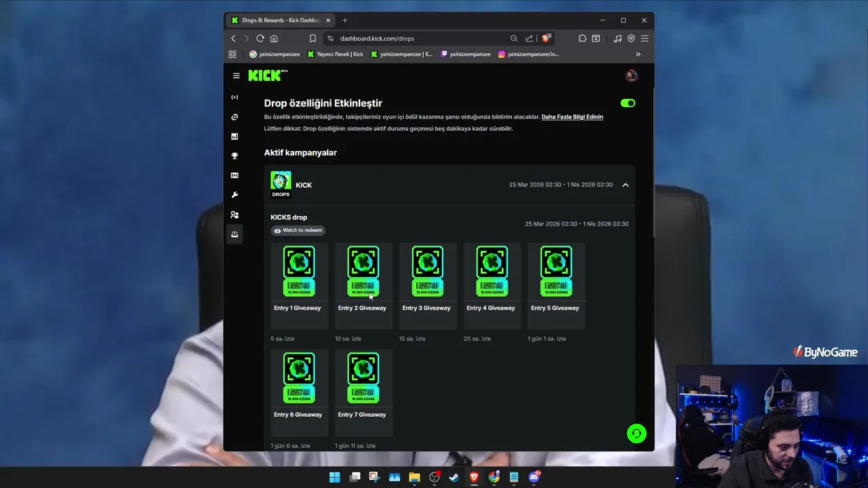Open Snipping Tool from taskbar
The image size is (868, 488).
[x=374, y=477]
